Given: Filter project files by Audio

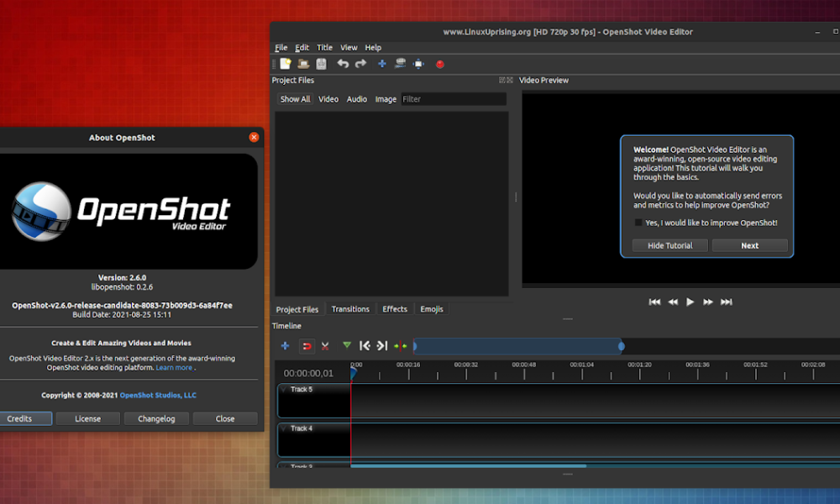Looking at the screenshot, I should click(357, 99).
